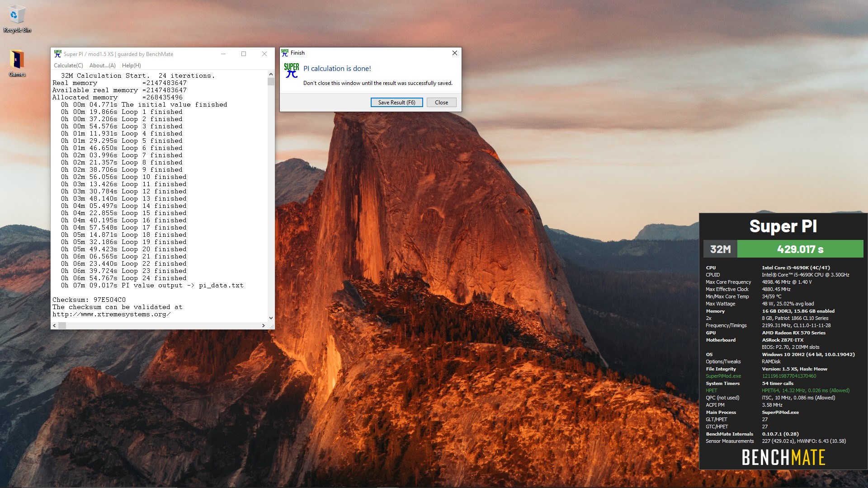868x488 pixels.
Task: Open the Recycle Bin desktop icon
Action: point(17,19)
